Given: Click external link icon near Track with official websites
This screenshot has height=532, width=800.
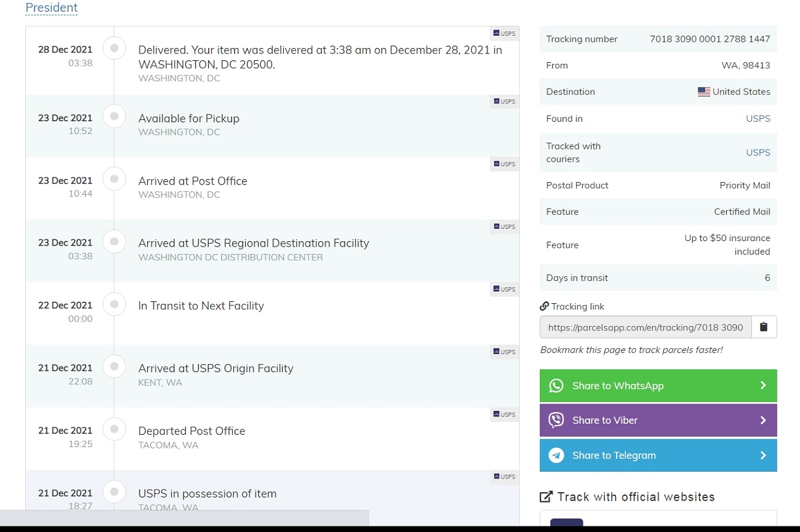Looking at the screenshot, I should (546, 497).
